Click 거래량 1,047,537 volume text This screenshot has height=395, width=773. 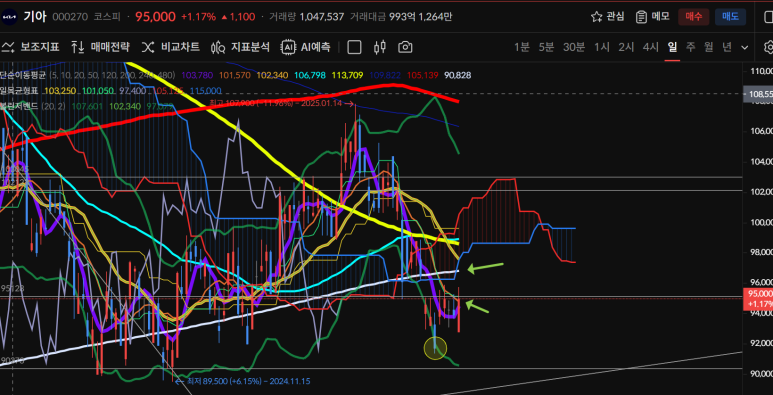306,17
